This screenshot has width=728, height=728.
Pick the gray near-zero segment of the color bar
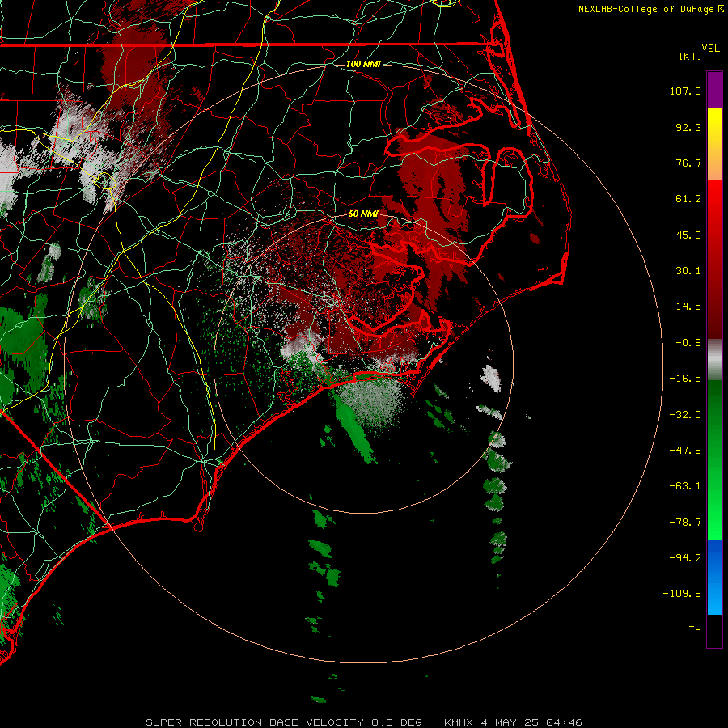[714, 360]
